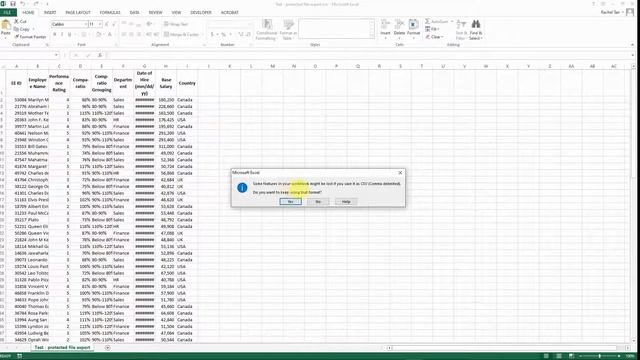This screenshot has width=640, height=360.
Task: Toggle Italic formatting
Action: (62, 35)
